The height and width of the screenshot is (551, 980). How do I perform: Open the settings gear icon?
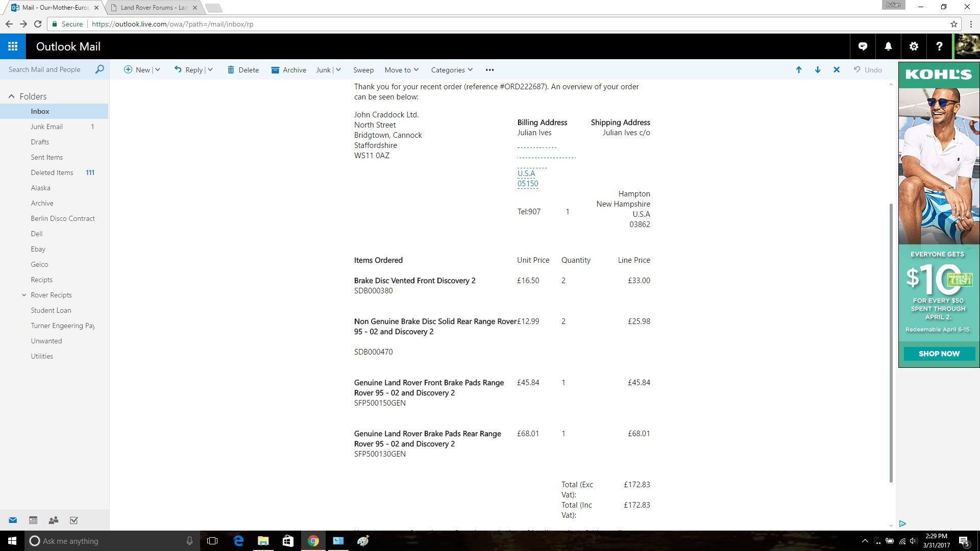click(914, 46)
